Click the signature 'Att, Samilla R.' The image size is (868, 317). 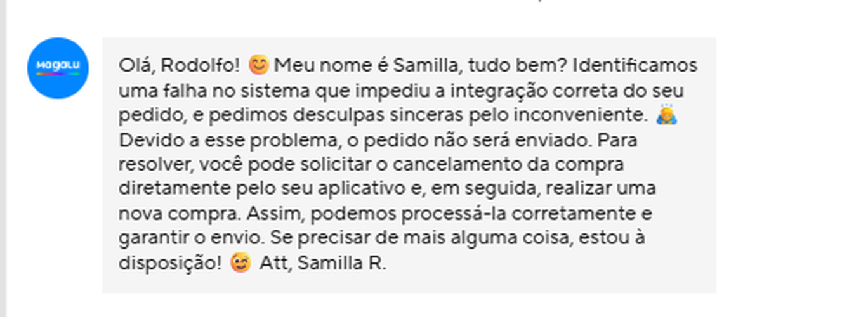(322, 264)
